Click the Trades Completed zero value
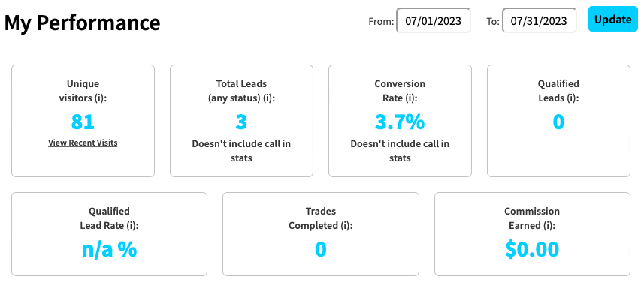Image resolution: width=644 pixels, height=283 pixels. coord(321,249)
